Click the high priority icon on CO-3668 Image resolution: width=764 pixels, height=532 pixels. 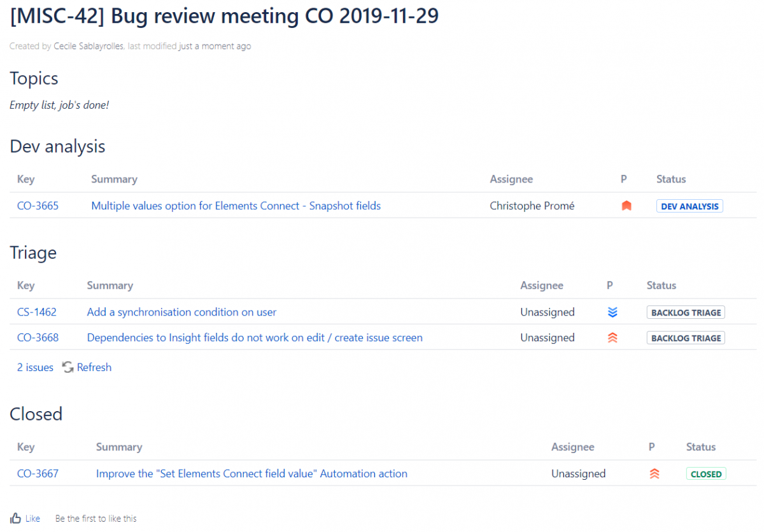pos(612,337)
